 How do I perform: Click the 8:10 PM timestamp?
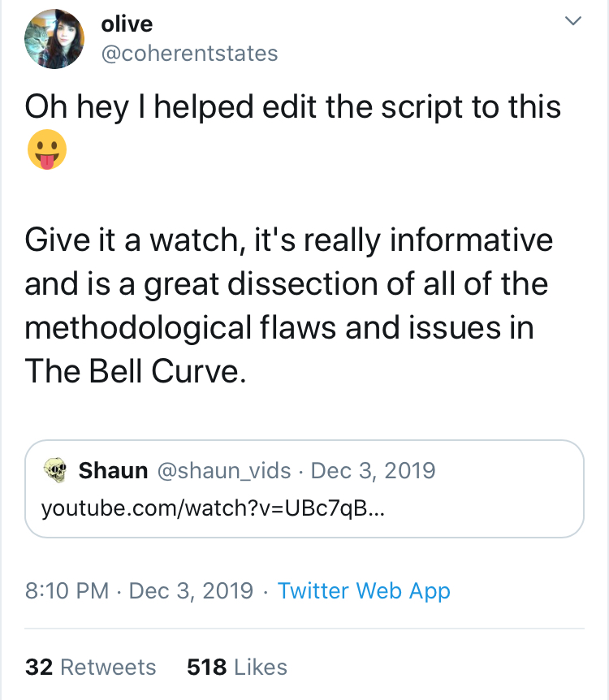[x=67, y=590]
